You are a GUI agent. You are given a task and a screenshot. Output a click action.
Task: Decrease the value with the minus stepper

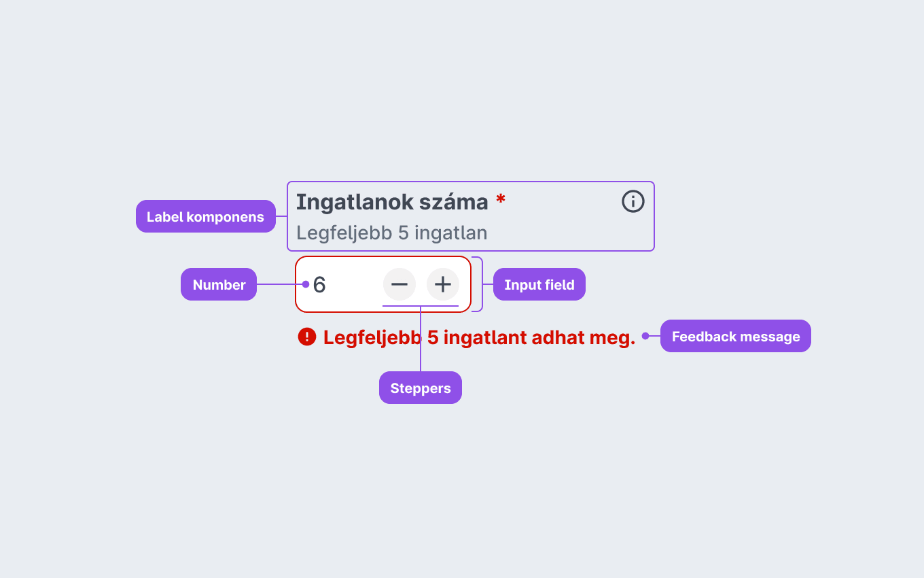[x=399, y=284]
